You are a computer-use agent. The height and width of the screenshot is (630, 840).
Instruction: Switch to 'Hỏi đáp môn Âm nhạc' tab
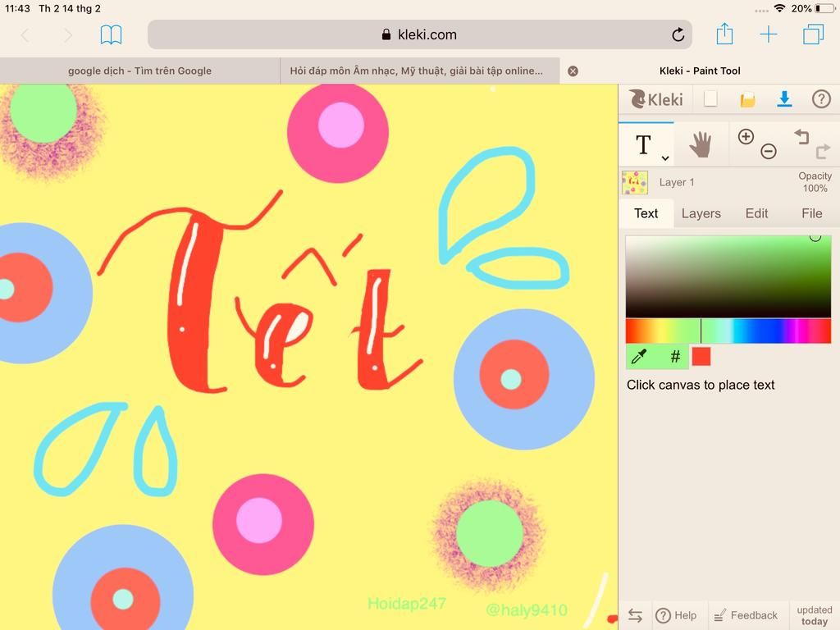pos(420,71)
